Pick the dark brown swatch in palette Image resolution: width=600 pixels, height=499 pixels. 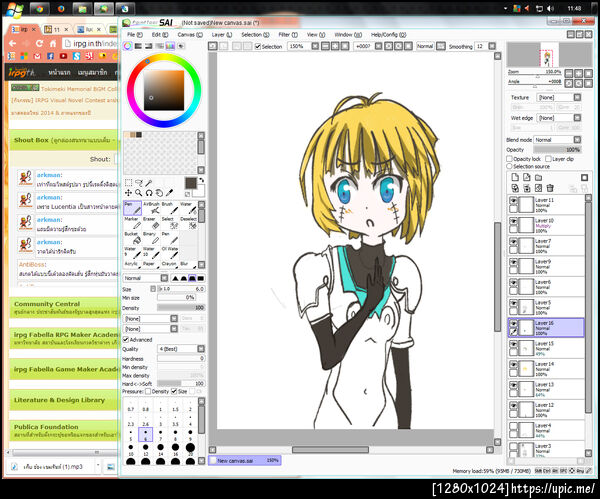pos(139,135)
